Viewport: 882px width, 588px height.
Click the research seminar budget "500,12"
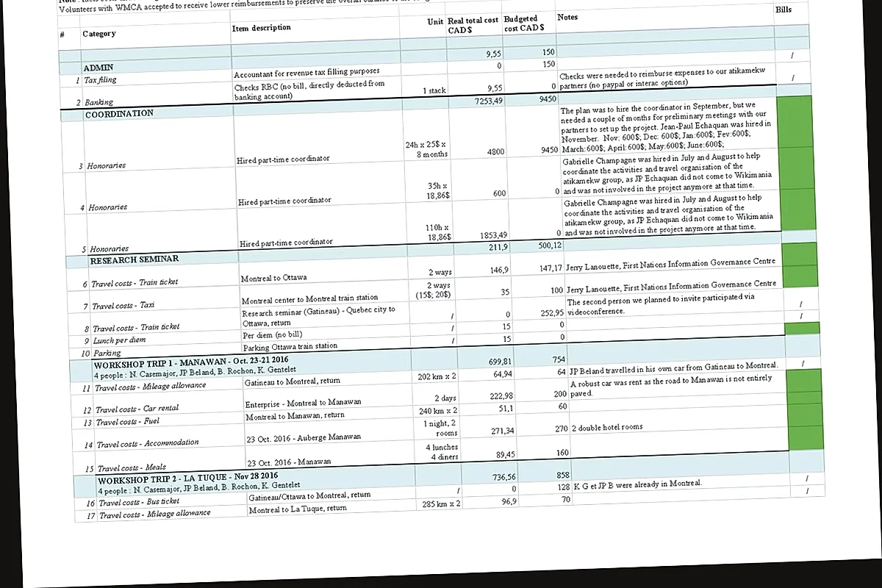coord(550,245)
